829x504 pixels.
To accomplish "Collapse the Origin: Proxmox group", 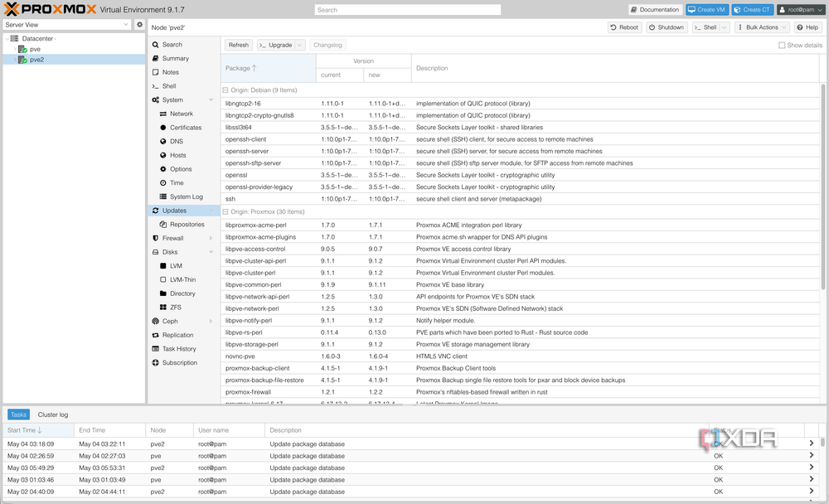I will 225,212.
